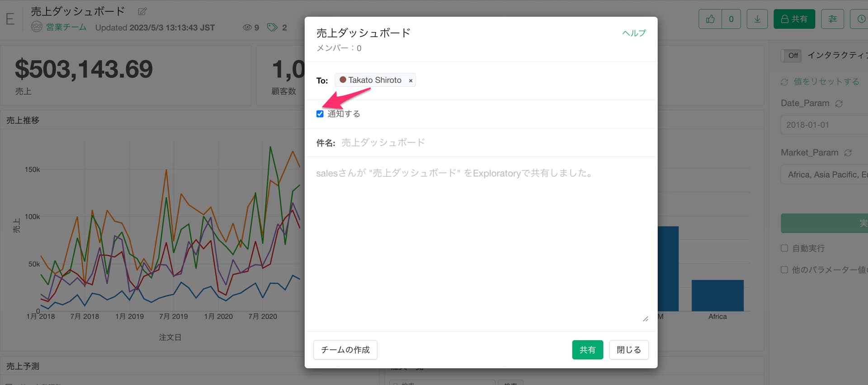
Task: Enable the 自動実行 checkbox
Action: [x=784, y=248]
